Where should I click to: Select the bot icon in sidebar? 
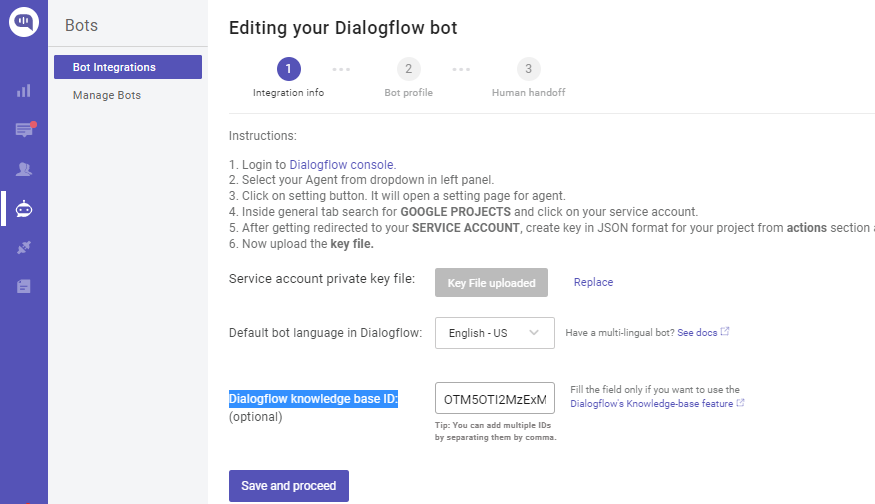pyautogui.click(x=24, y=208)
